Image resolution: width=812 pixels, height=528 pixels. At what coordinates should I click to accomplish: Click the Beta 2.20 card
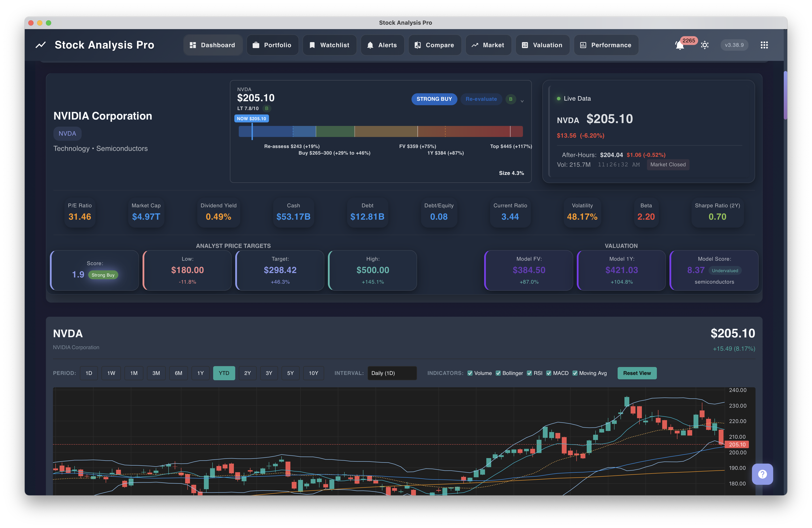coord(646,212)
